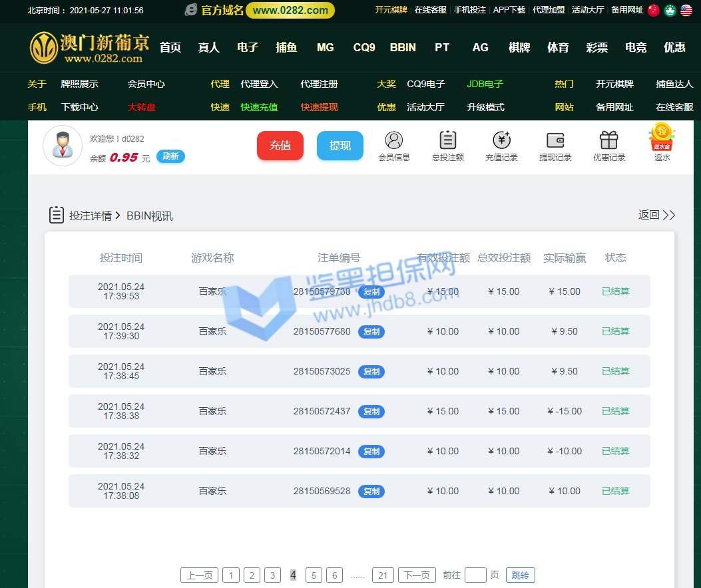
Task: Open the 会员信息 member info icon
Action: coord(394,141)
